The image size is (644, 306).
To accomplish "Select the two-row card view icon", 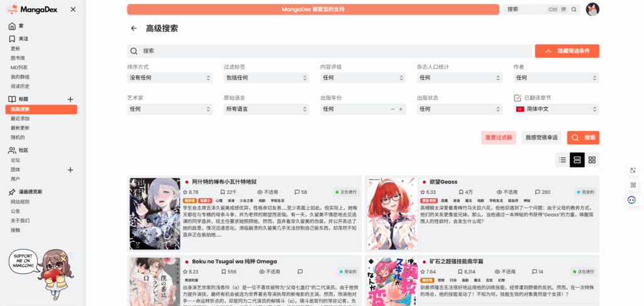I will click(x=577, y=160).
